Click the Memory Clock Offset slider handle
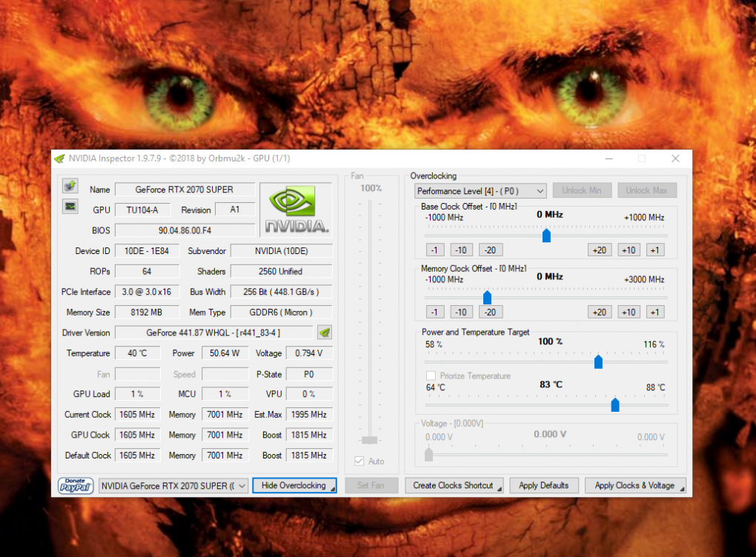 487,297
